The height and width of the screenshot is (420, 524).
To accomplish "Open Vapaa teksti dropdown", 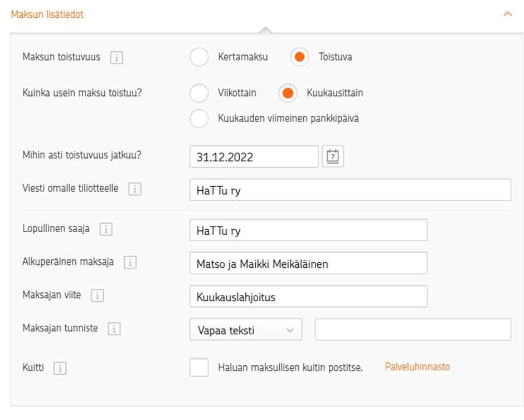I will tap(245, 330).
